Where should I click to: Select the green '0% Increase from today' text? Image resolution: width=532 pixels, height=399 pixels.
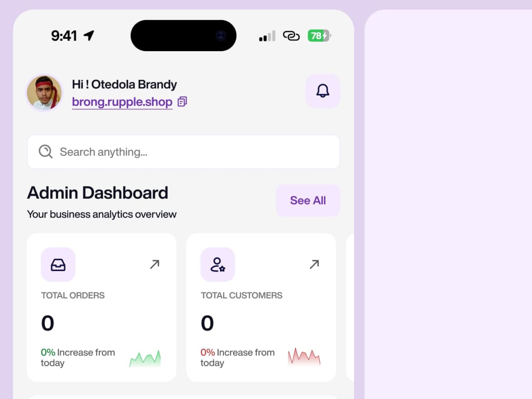[x=78, y=358]
